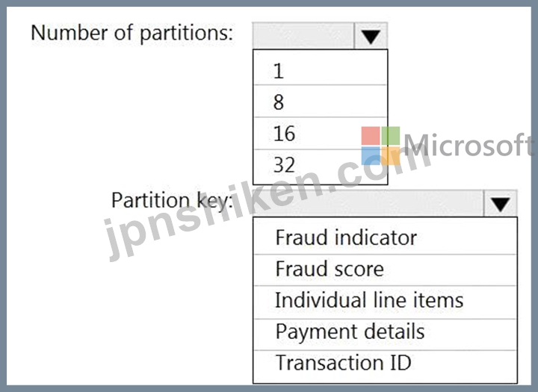Click the red Microsoft logo square
Viewport: 538px width, 392px height.
pos(371,136)
